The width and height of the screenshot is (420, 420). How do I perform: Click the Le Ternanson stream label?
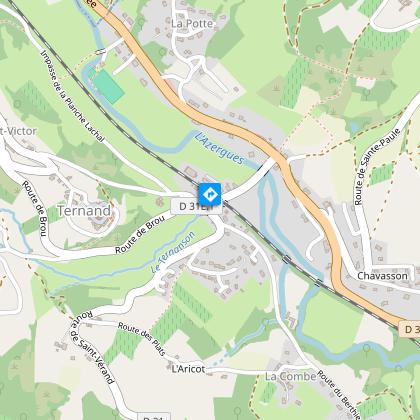[x=173, y=253]
